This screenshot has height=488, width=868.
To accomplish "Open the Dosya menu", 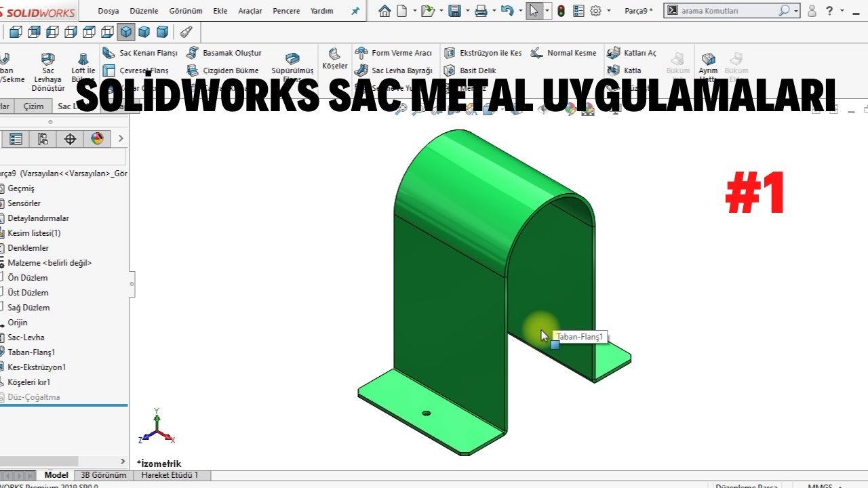I will coord(108,11).
